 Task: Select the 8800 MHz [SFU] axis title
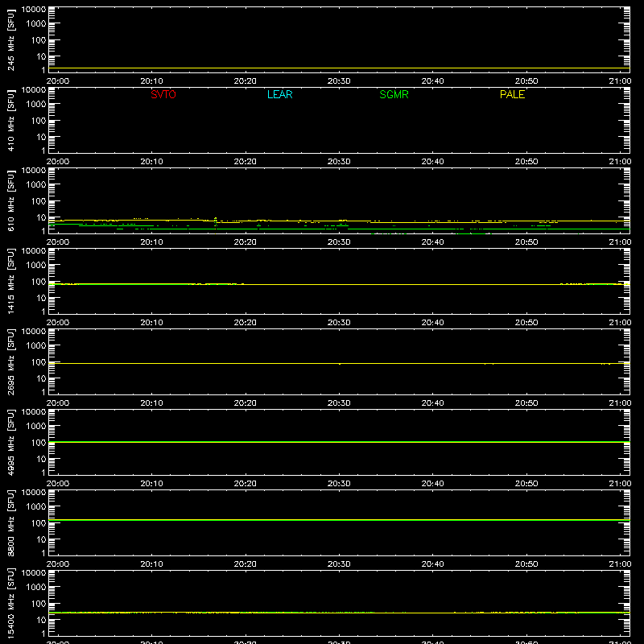coord(10,522)
